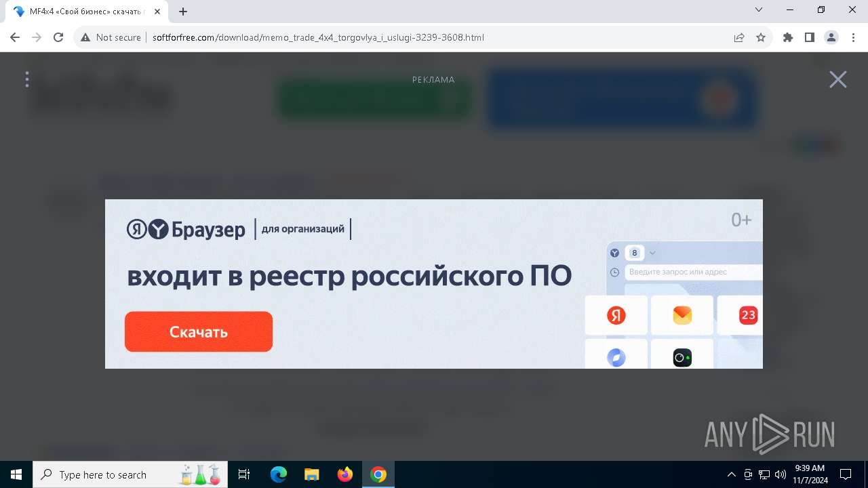
Task: Go forward with the browser arrow
Action: 37,37
